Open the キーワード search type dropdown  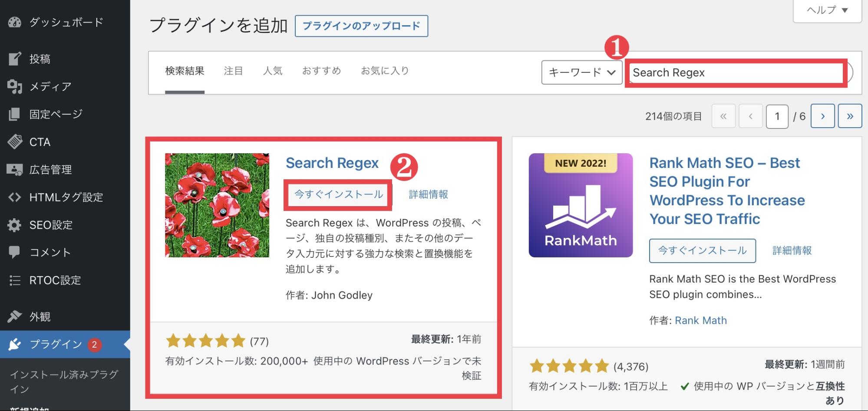[582, 72]
